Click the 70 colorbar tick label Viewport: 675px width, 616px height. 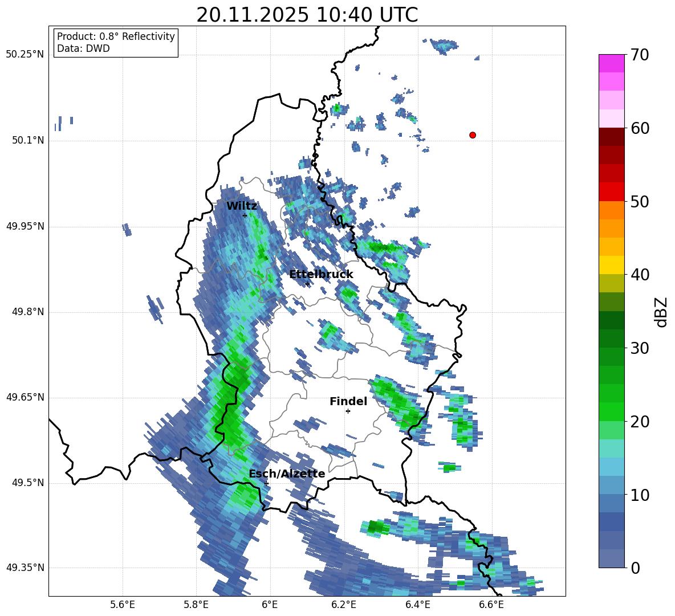coord(639,55)
